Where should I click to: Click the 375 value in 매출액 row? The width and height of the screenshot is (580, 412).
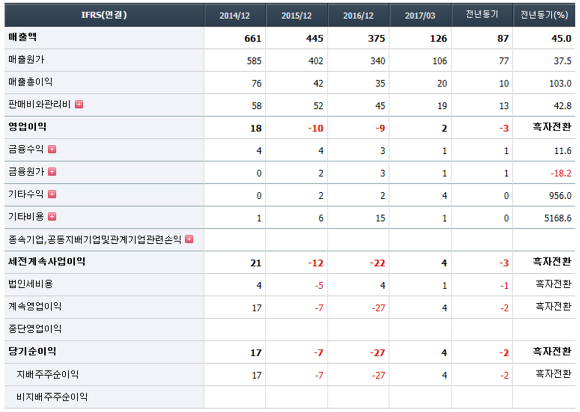click(377, 38)
